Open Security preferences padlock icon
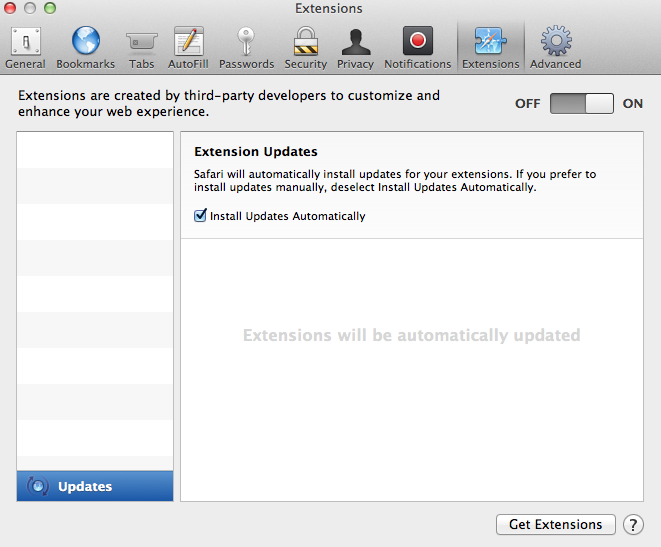Image resolution: width=661 pixels, height=547 pixels. (306, 41)
